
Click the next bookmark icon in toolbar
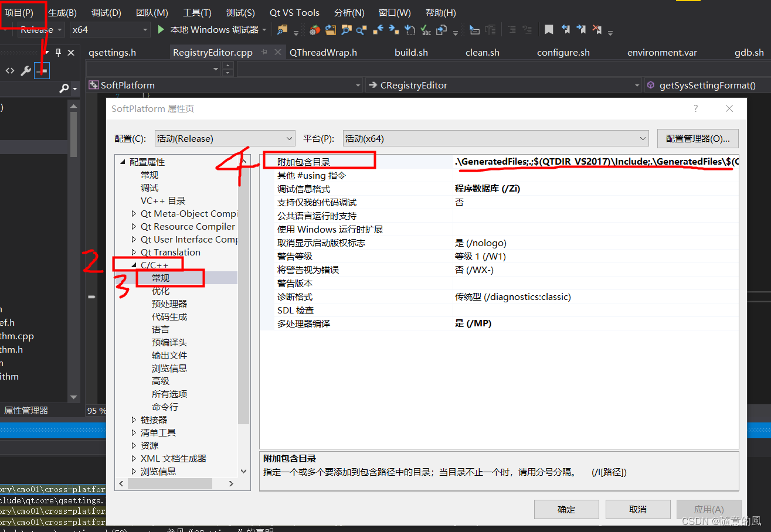click(x=581, y=29)
